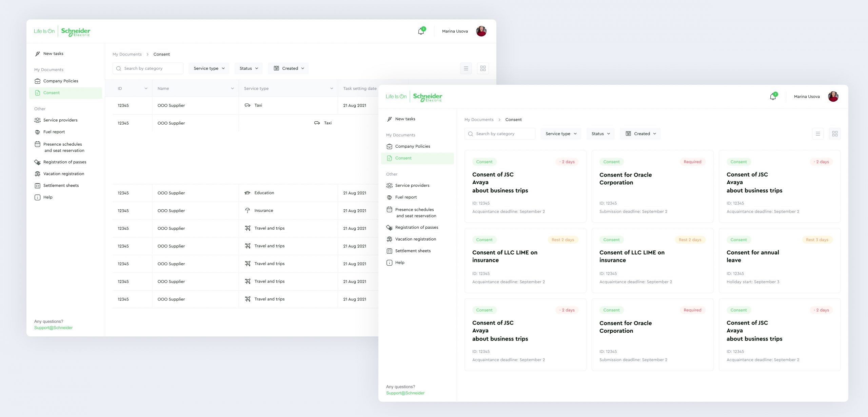Open Fuel report in front window sidebar
Viewport: 868px width, 417px height.
(406, 197)
